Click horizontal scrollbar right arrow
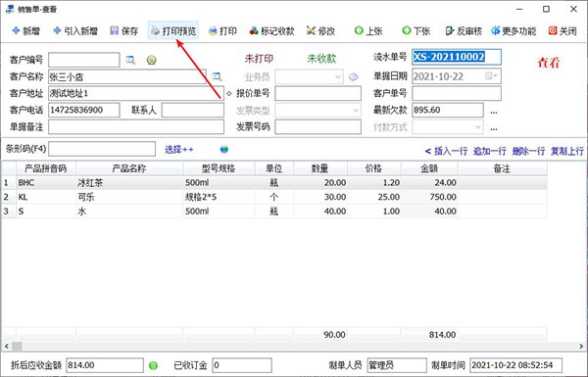Viewport: 588px width, 377px height. pyautogui.click(x=581, y=346)
